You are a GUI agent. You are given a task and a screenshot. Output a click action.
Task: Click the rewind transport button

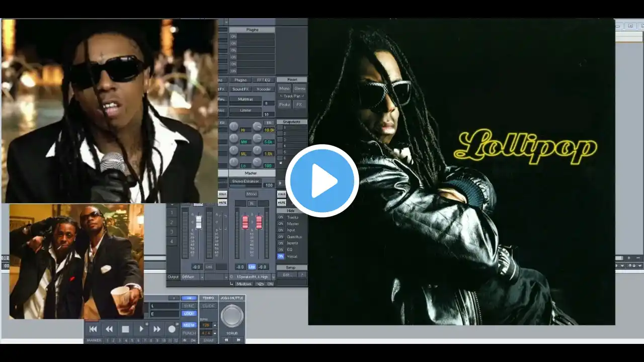pyautogui.click(x=109, y=329)
